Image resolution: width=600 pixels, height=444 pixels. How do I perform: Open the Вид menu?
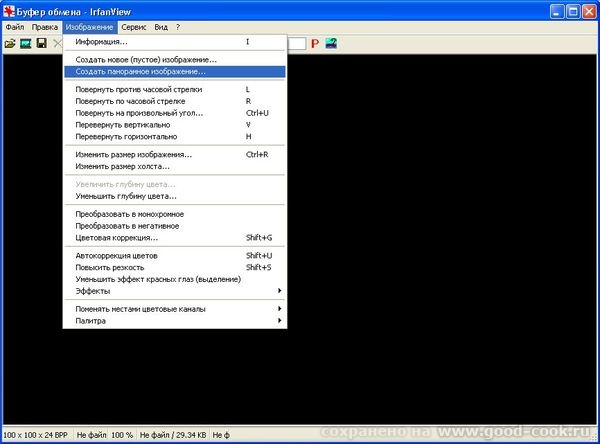click(161, 26)
